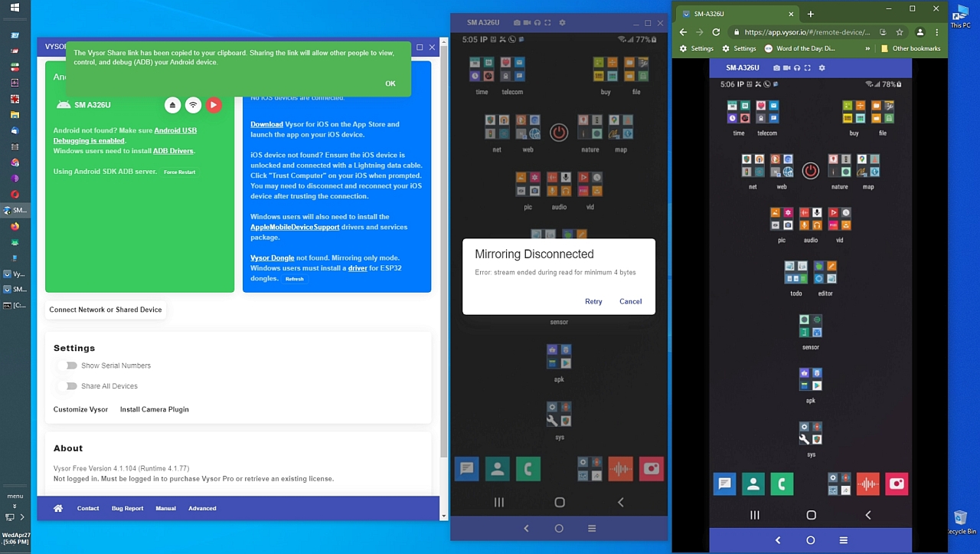Click the home icon in Vysor footer
980x554 pixels.
[58, 508]
